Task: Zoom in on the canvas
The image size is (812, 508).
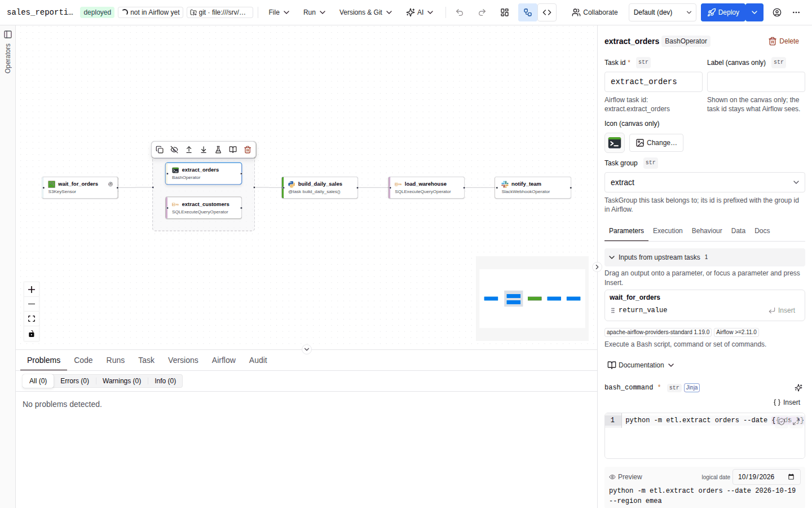Action: (x=32, y=290)
